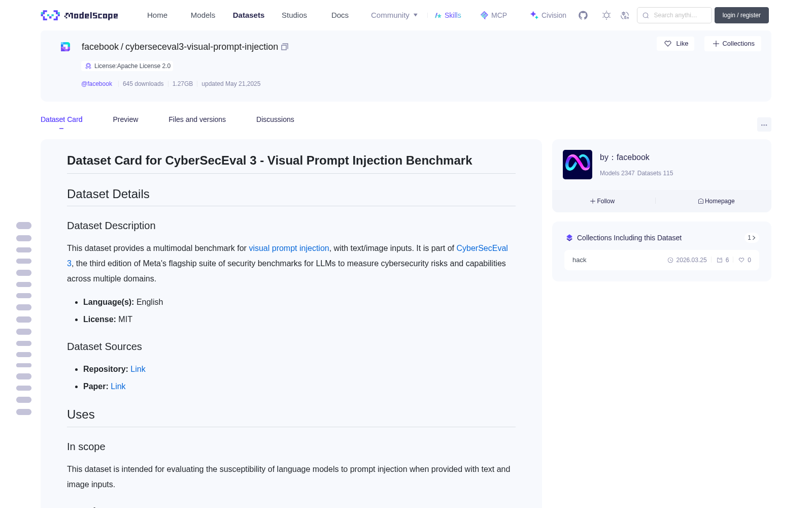Open the GitHub icon link
The height and width of the screenshot is (508, 812).
click(583, 15)
